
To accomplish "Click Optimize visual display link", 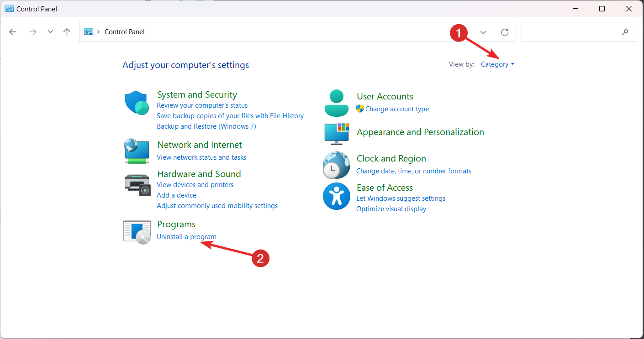I will [391, 209].
